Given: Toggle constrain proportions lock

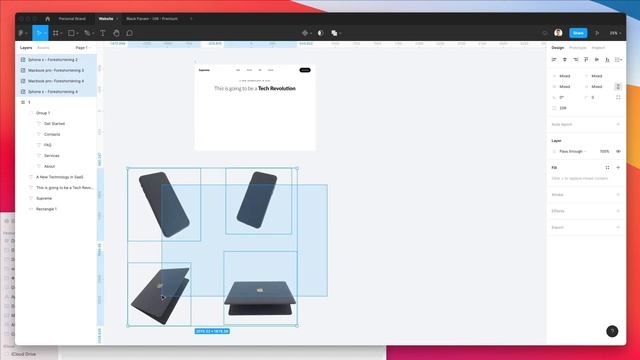Looking at the screenshot, I should 618,87.
